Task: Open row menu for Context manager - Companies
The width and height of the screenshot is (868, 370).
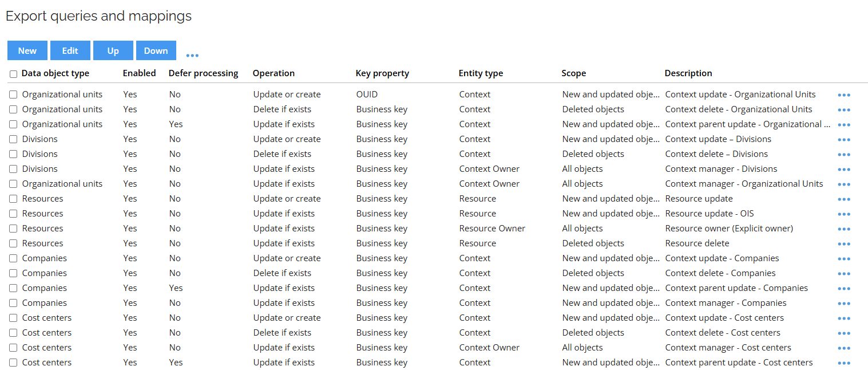Action: (x=844, y=303)
